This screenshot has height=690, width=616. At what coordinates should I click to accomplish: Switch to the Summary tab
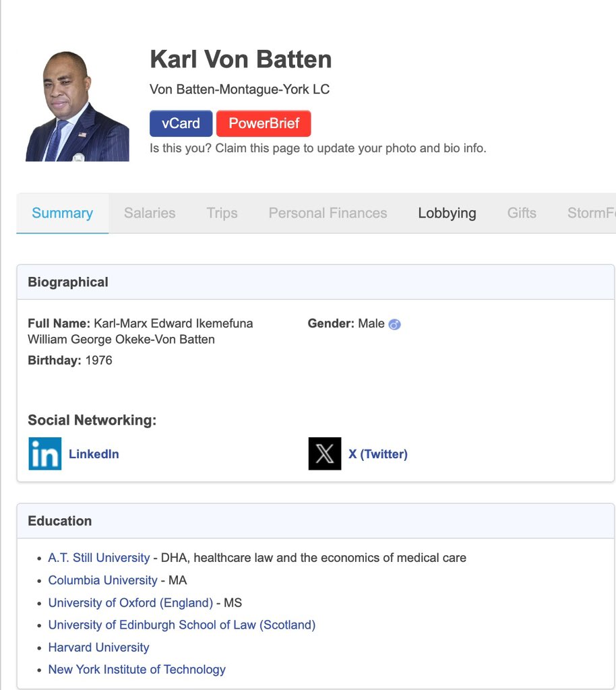tap(62, 213)
